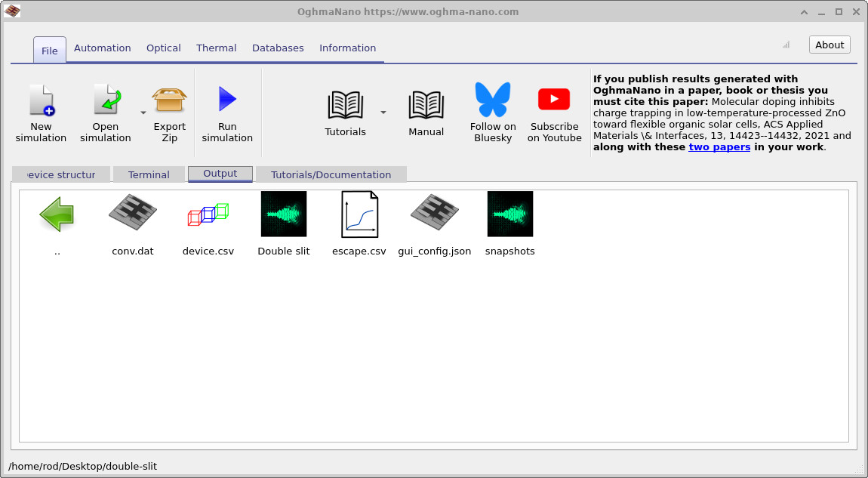Open the Tutorials book icon
The width and height of the screenshot is (868, 478).
coord(345,106)
